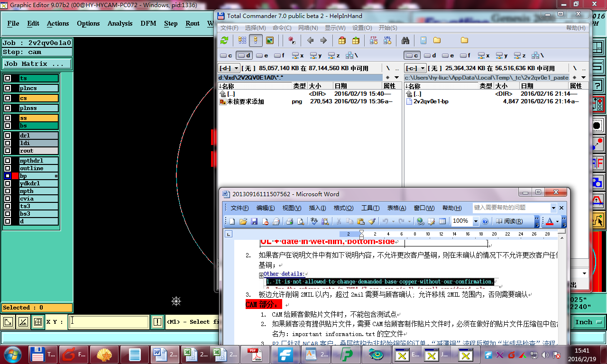607x364 pixels.
Task: Click the FTP connect icon
Action: coord(374,40)
